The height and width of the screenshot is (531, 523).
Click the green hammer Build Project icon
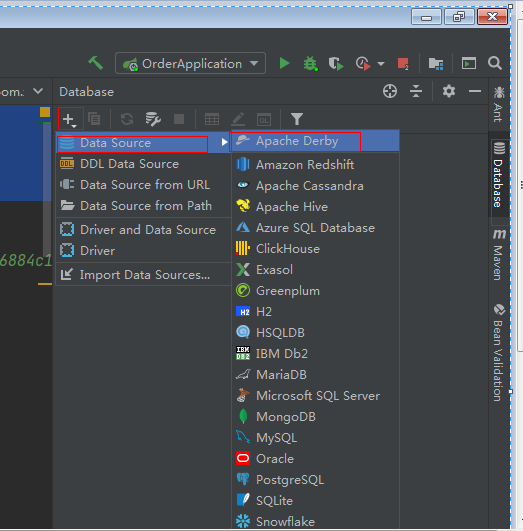(96, 63)
